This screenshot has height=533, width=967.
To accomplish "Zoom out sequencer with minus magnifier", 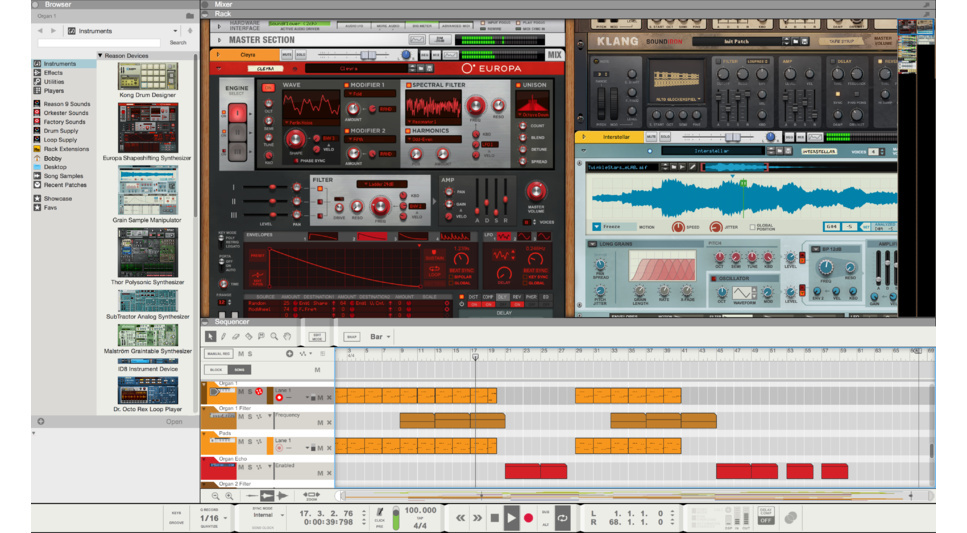I will pos(215,496).
